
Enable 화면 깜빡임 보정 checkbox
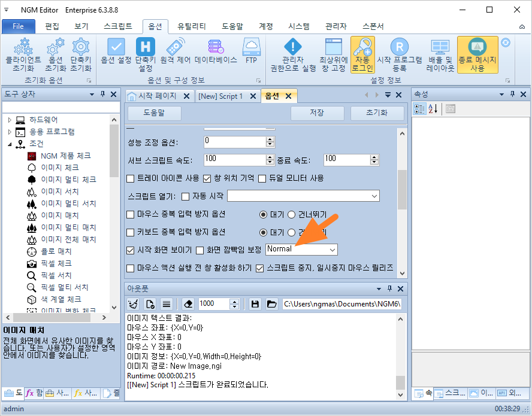click(200, 251)
